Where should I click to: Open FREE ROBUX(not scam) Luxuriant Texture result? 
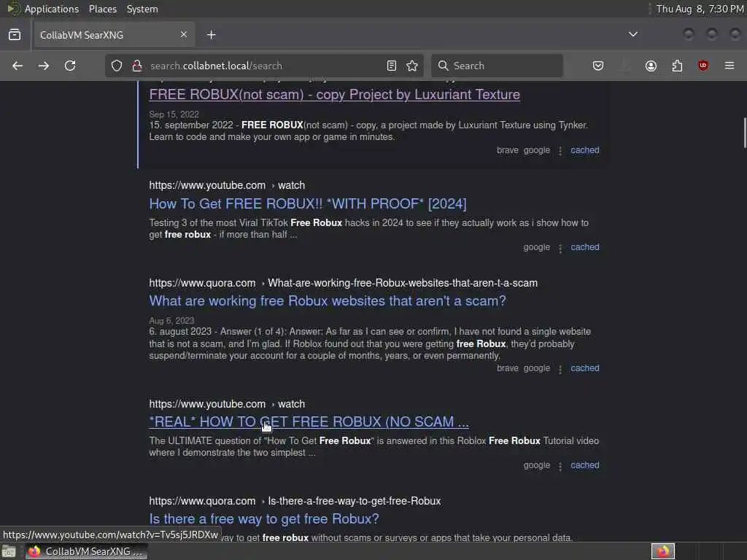pos(334,94)
